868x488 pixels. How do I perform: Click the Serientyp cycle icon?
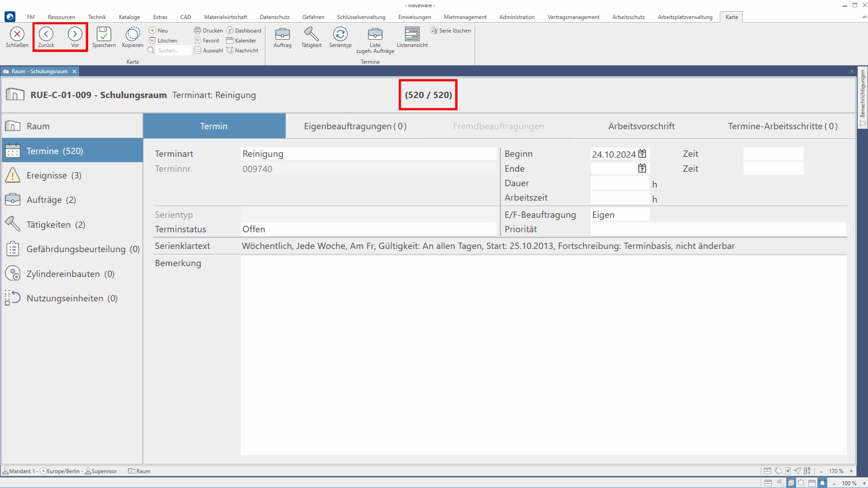click(x=340, y=34)
